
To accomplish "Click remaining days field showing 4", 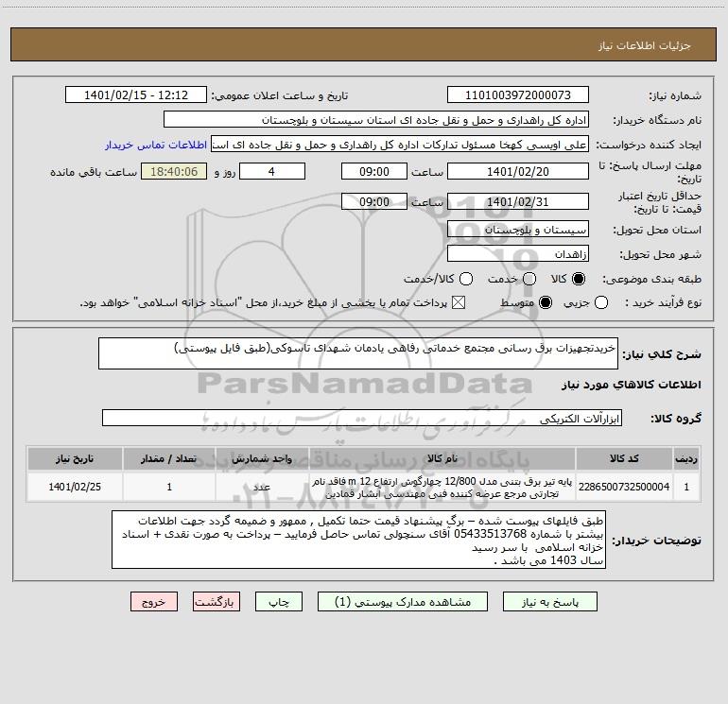I will [x=272, y=171].
